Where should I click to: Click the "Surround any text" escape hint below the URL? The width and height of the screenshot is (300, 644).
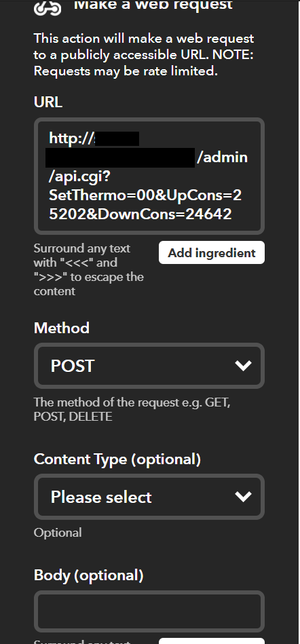[89, 270]
